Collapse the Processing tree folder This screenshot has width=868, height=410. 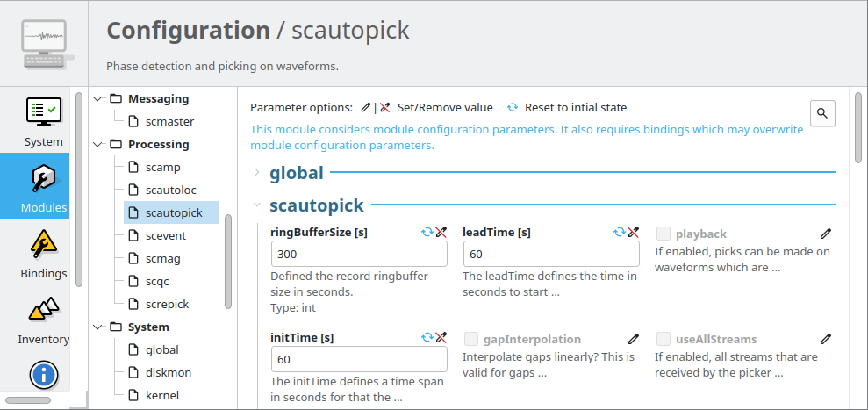pos(98,144)
